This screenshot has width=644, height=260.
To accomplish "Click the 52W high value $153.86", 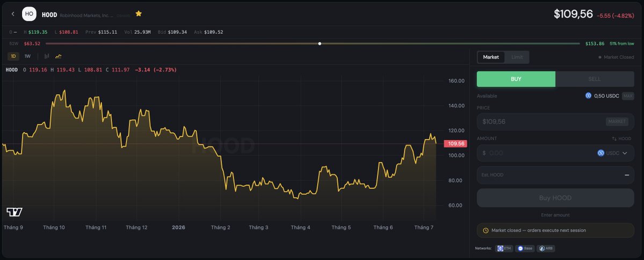I will 595,44.
